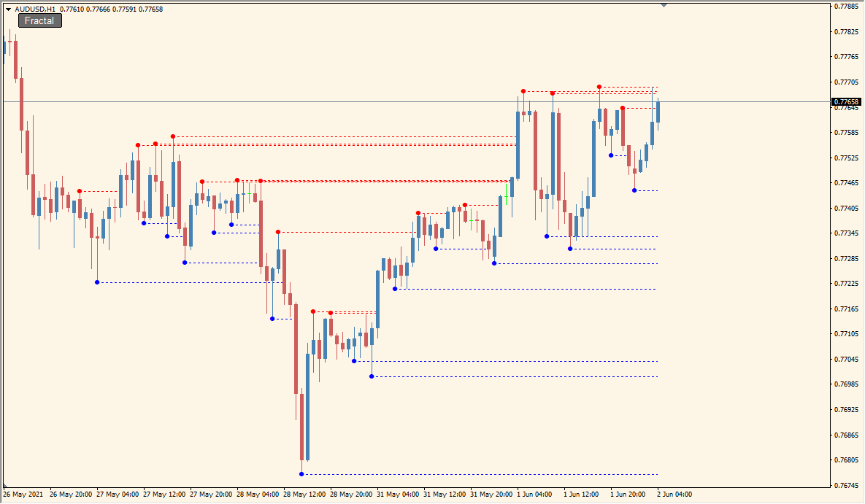The image size is (865, 504).
Task: Open the AUDUSD chart dropdown arrow
Action: tap(8, 9)
